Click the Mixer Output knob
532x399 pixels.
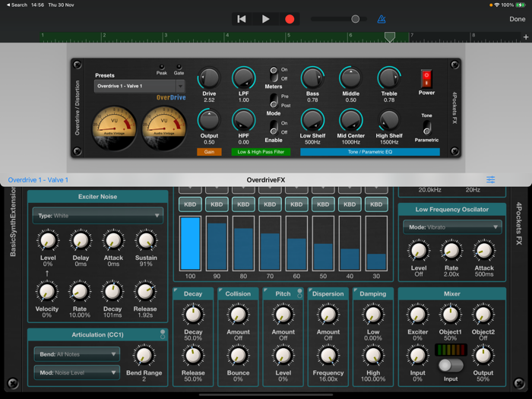[483, 355]
